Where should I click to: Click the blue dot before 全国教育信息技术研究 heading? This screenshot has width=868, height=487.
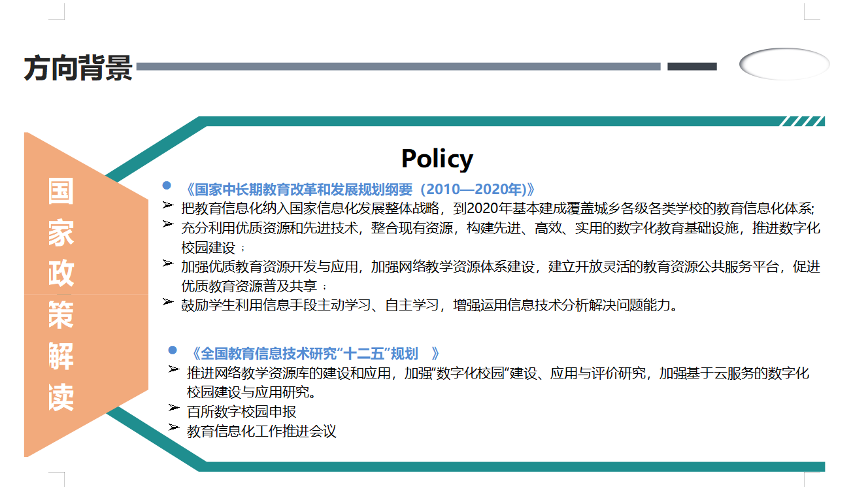coord(173,350)
